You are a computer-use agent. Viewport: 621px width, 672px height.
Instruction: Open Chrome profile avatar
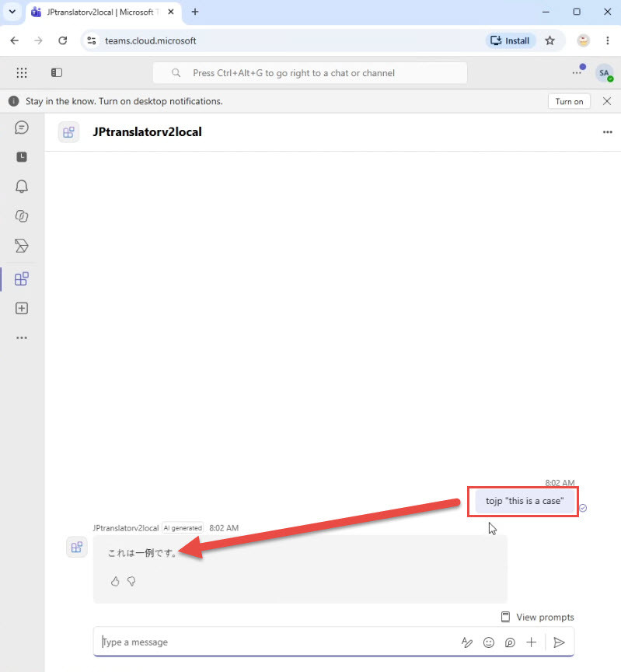[583, 40]
